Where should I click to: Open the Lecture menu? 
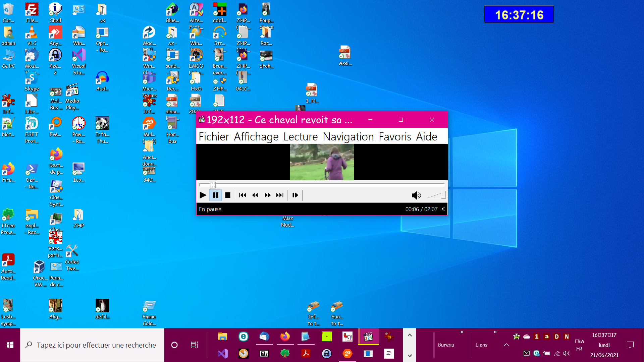coord(301,137)
